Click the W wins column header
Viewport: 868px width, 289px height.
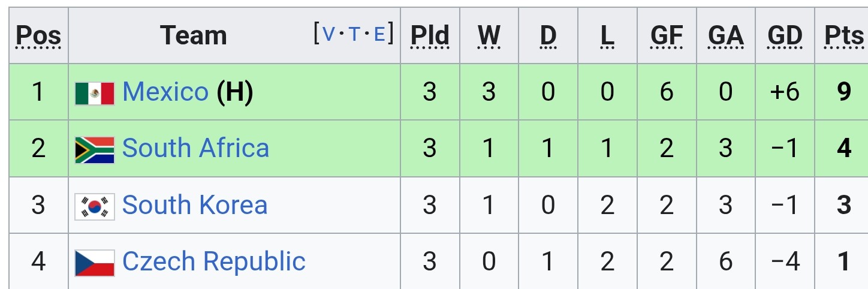point(489,36)
